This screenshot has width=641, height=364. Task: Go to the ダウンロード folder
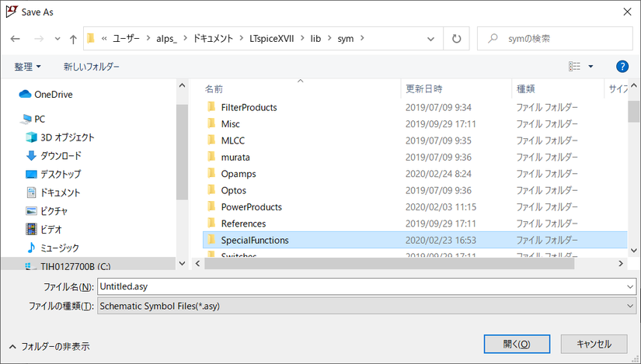(x=60, y=155)
